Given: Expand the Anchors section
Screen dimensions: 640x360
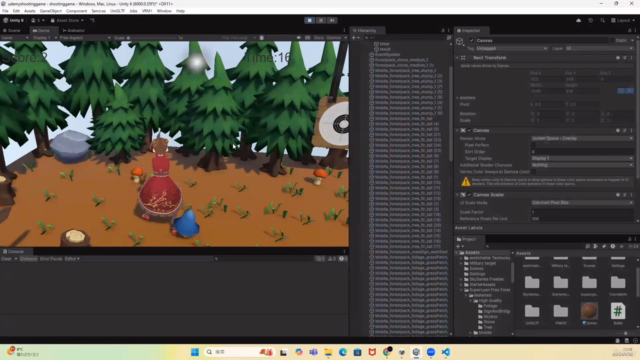Looking at the screenshot, I should pyautogui.click(x=458, y=98).
